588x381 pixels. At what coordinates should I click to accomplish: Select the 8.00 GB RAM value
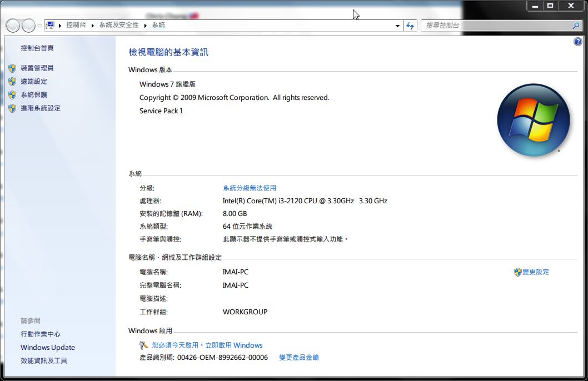pos(235,213)
